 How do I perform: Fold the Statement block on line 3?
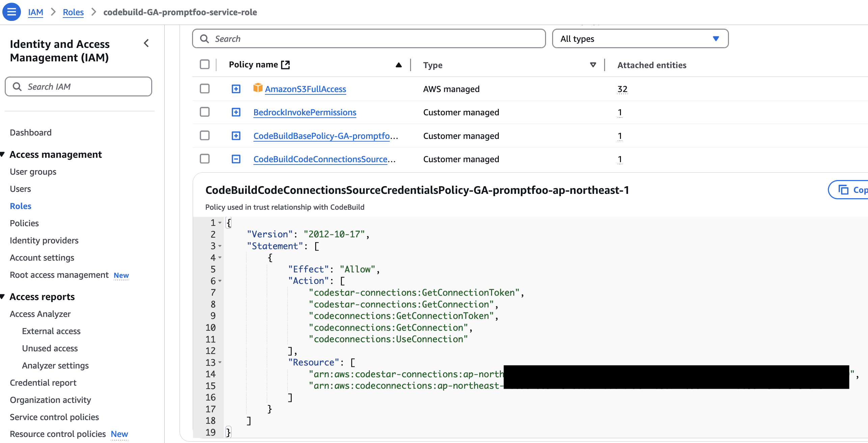click(220, 246)
